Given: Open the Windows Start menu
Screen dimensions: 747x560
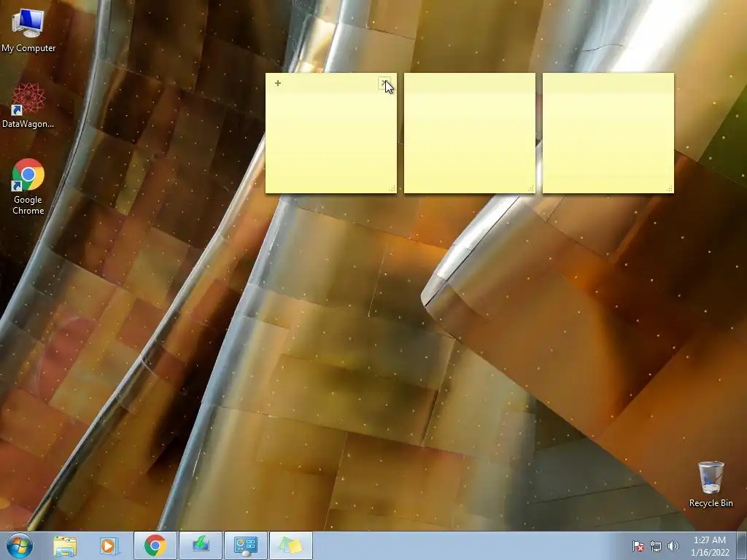Looking at the screenshot, I should point(20,545).
